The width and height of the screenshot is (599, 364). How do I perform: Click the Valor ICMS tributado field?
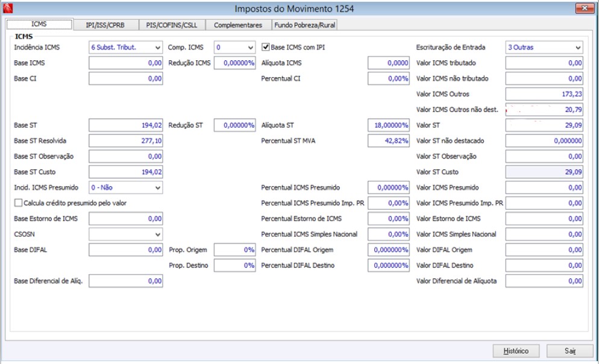click(544, 63)
